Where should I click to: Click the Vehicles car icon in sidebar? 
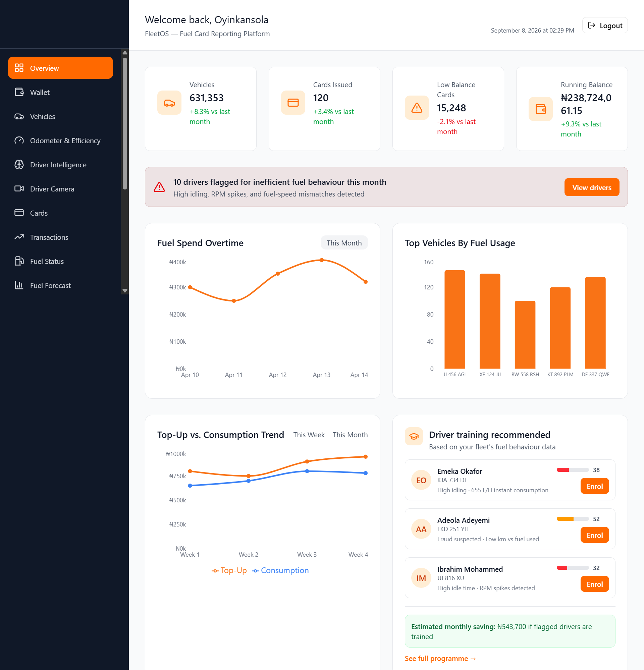pos(19,116)
